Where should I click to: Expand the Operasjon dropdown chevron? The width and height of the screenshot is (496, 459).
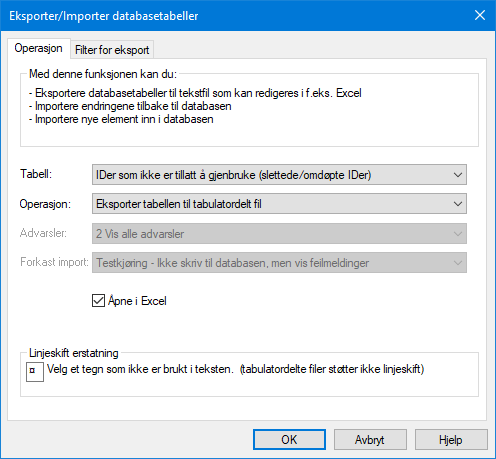(x=458, y=204)
